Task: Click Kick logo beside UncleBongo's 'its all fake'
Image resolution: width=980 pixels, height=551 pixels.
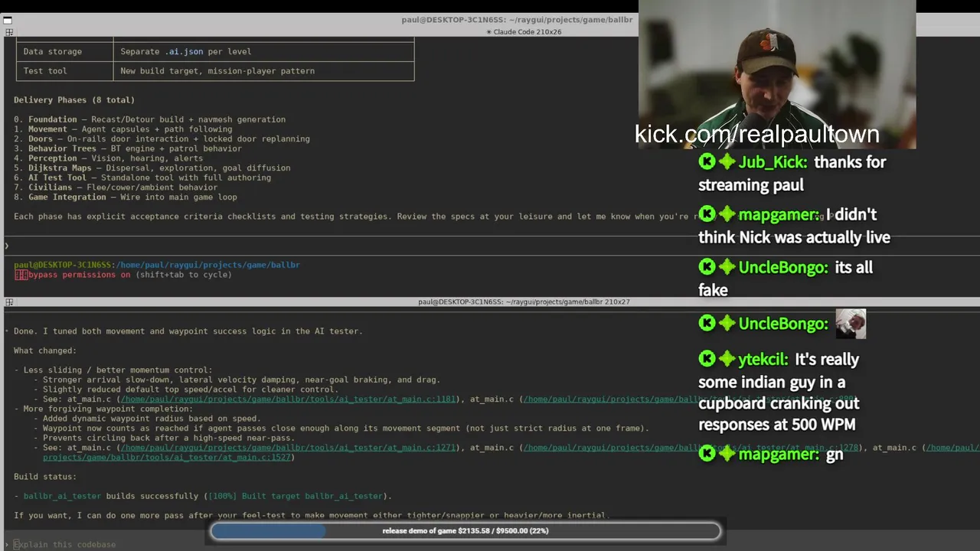Action: click(707, 267)
